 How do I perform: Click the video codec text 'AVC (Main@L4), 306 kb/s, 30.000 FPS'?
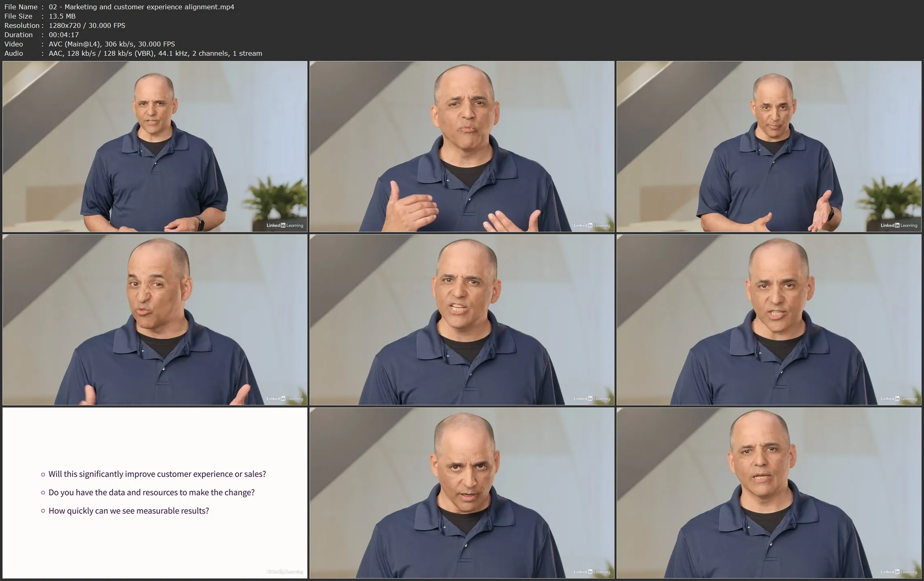(112, 44)
